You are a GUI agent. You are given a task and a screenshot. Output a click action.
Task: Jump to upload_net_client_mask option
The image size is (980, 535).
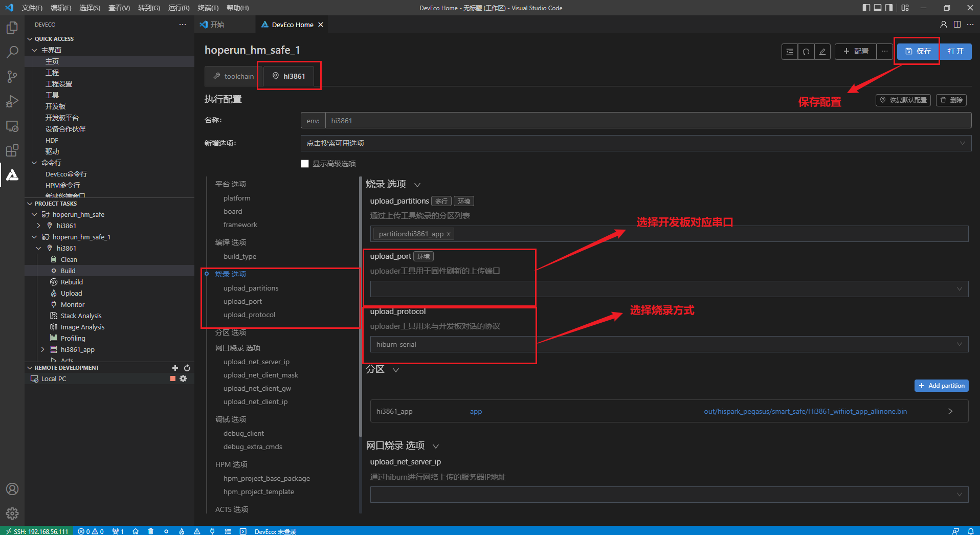click(x=261, y=375)
